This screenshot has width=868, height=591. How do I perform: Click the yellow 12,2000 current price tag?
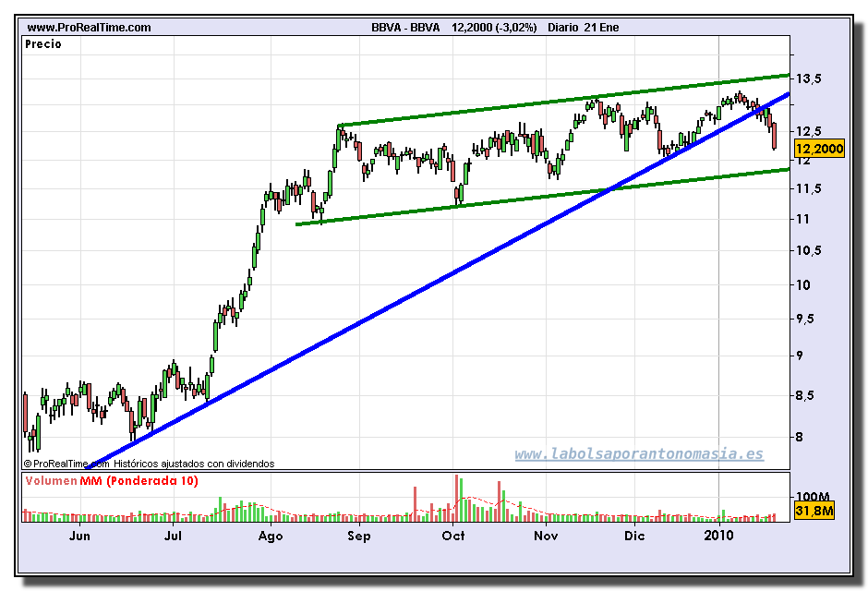click(x=819, y=149)
